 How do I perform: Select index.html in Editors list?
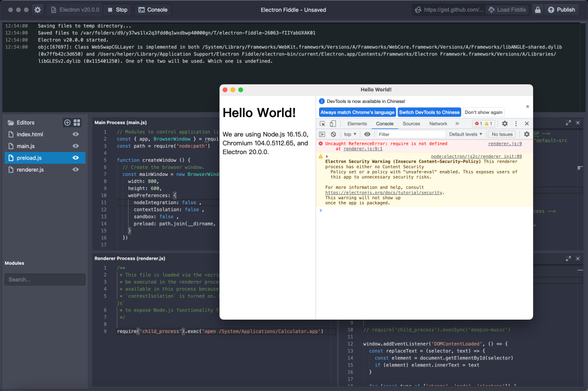coord(30,135)
